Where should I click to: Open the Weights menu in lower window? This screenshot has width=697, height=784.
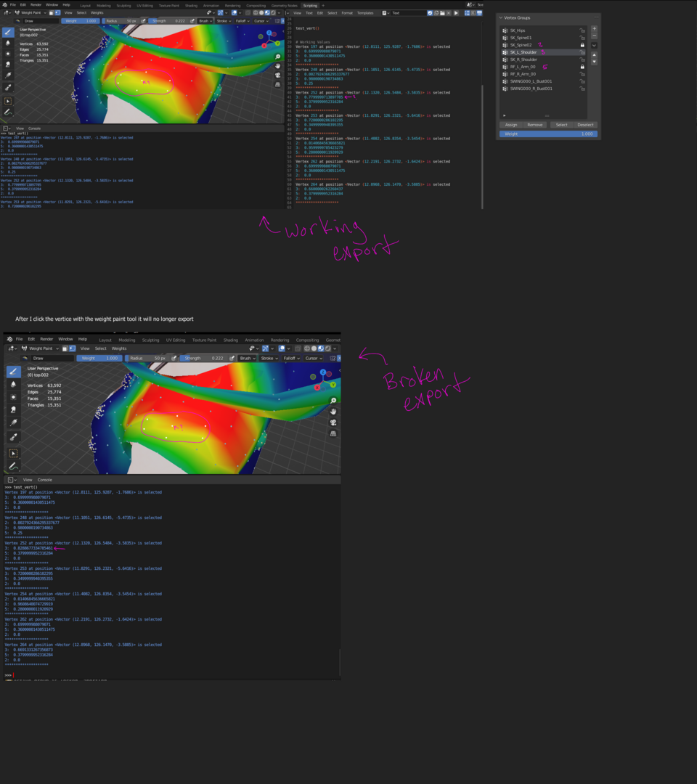coord(119,348)
